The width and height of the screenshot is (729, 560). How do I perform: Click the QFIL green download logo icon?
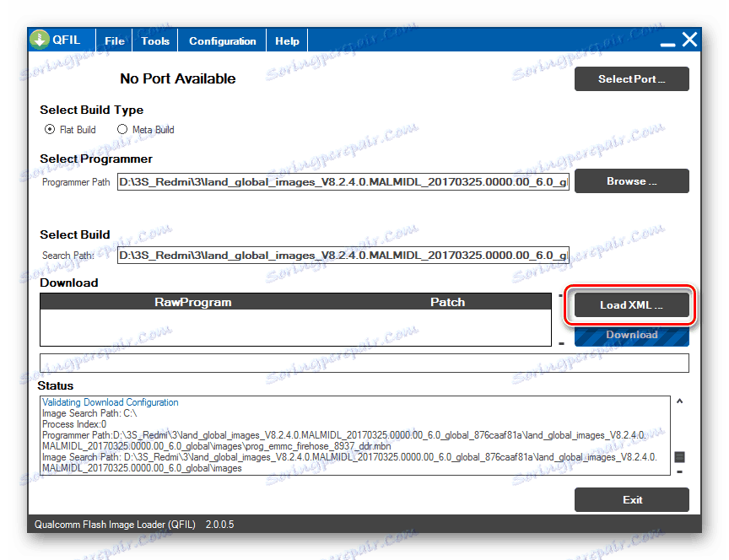pos(40,40)
